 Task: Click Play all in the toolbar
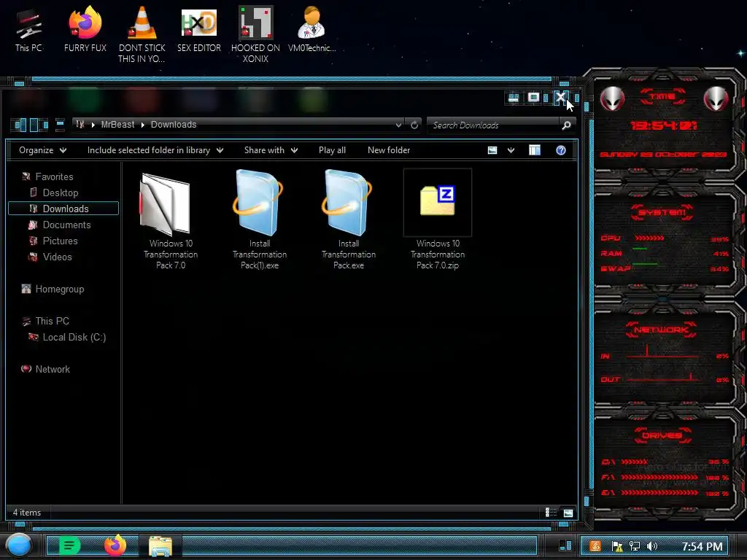pyautogui.click(x=332, y=150)
